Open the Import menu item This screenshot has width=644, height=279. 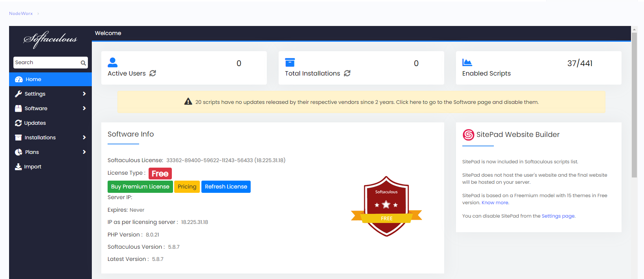click(50, 167)
